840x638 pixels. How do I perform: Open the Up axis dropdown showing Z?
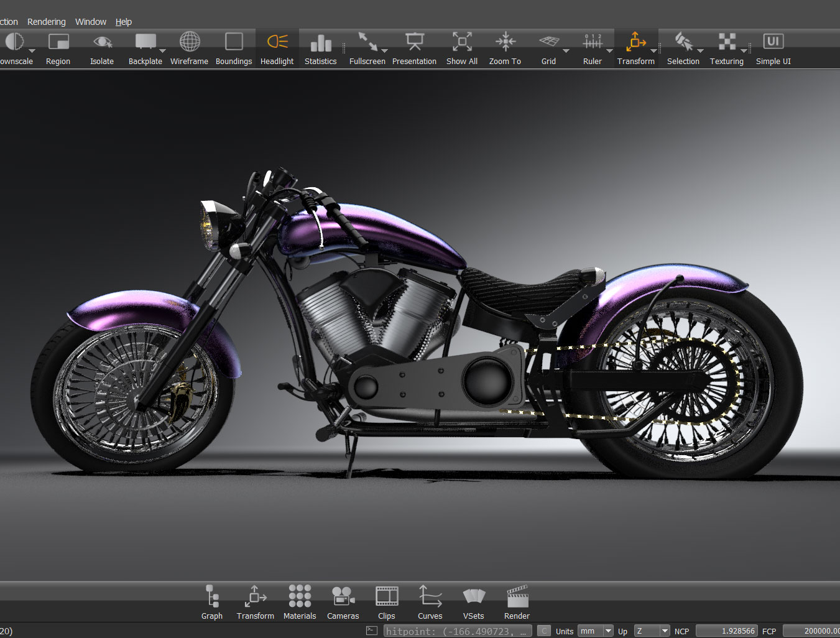[x=664, y=631]
